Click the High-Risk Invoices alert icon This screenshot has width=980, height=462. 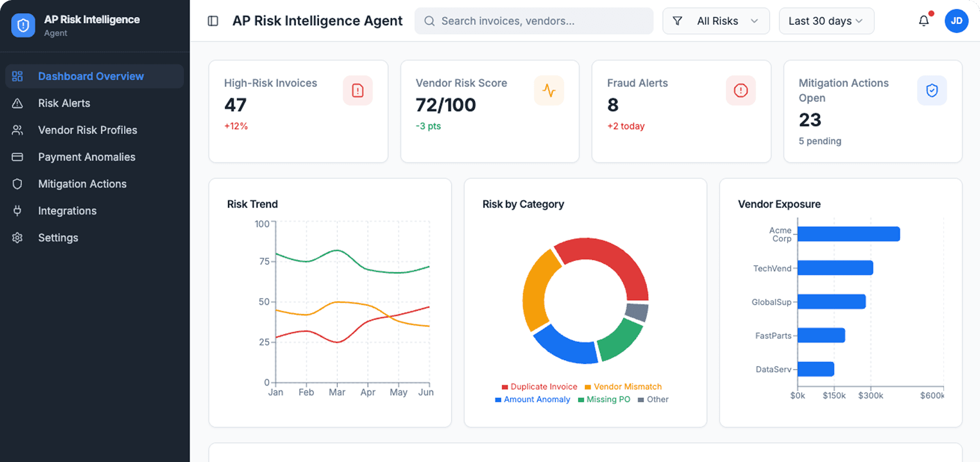point(358,91)
